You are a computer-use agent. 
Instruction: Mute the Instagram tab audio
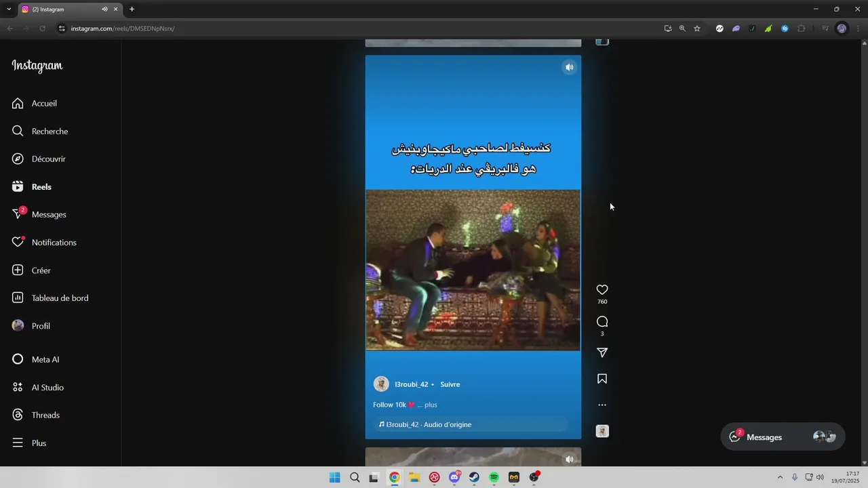tap(104, 9)
